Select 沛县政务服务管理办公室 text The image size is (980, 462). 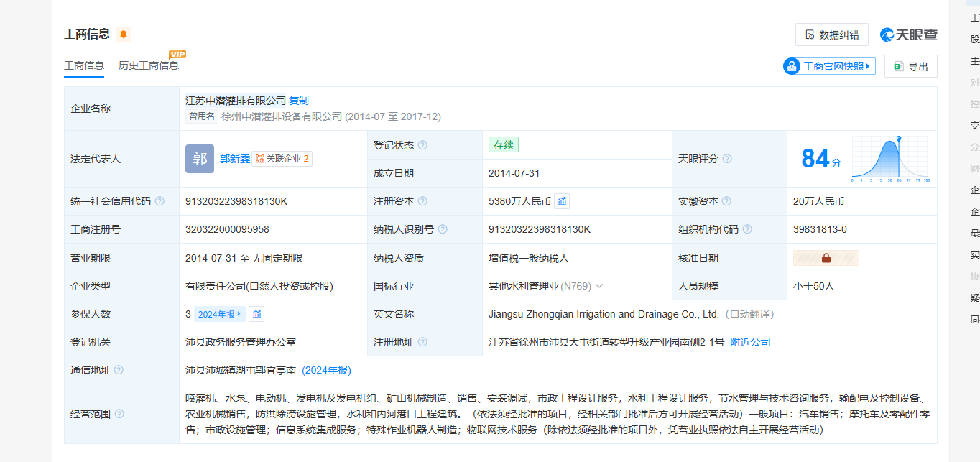pyautogui.click(x=241, y=342)
